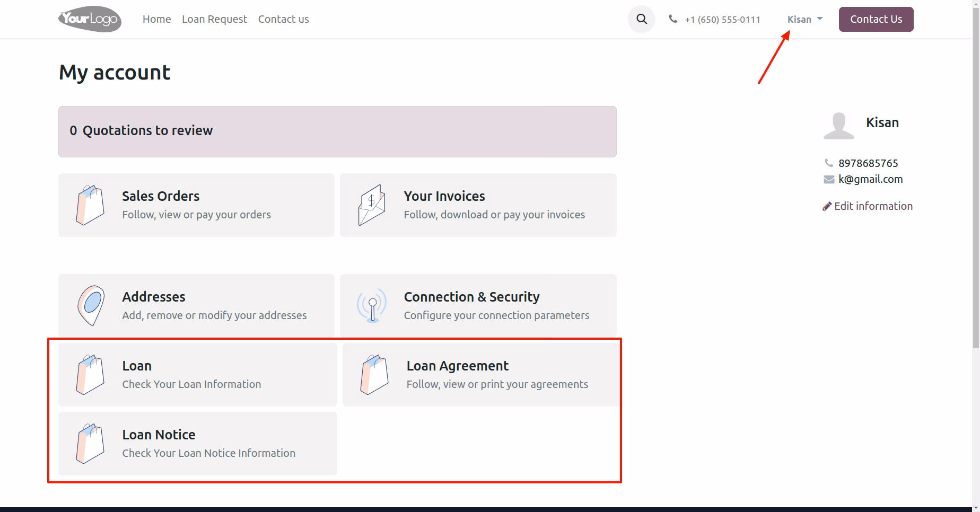Viewport: 980px width, 512px height.
Task: Click the envelope icon next to k@gmail.com
Action: click(x=829, y=180)
